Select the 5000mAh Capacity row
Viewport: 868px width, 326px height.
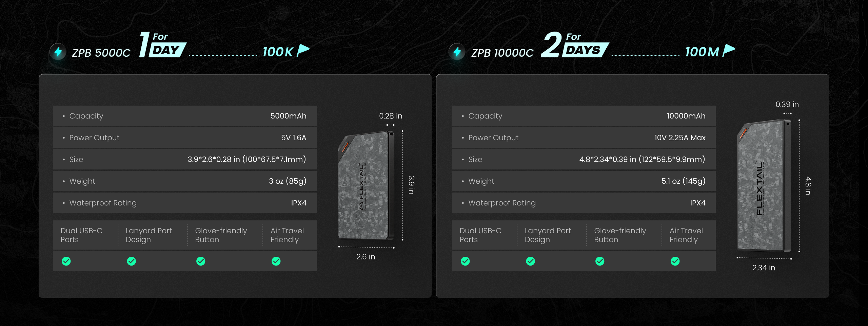184,116
